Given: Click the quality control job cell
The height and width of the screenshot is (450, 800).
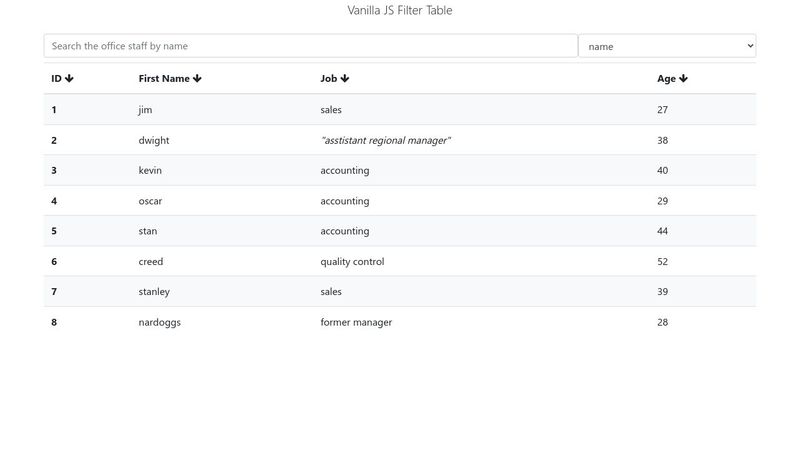Looking at the screenshot, I should click(352, 262).
